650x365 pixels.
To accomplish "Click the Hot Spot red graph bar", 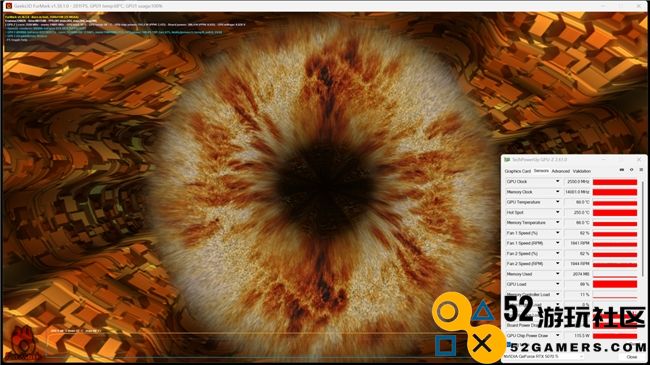I will tap(615, 213).
